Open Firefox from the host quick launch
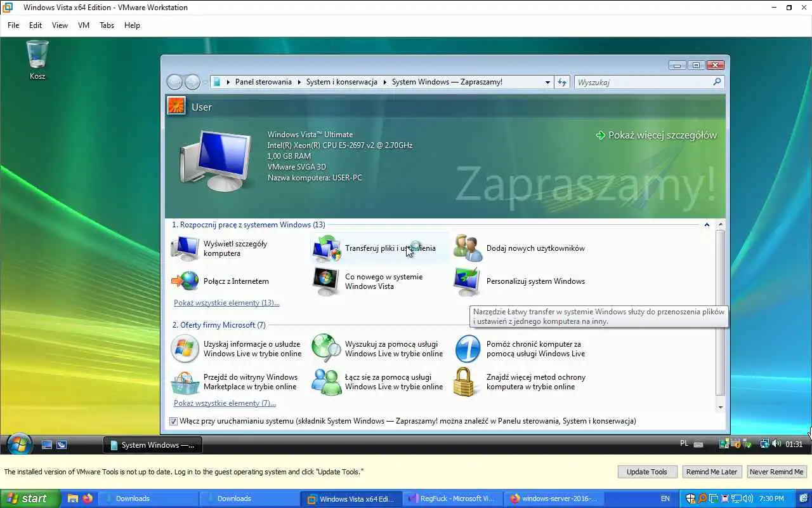 [x=87, y=498]
